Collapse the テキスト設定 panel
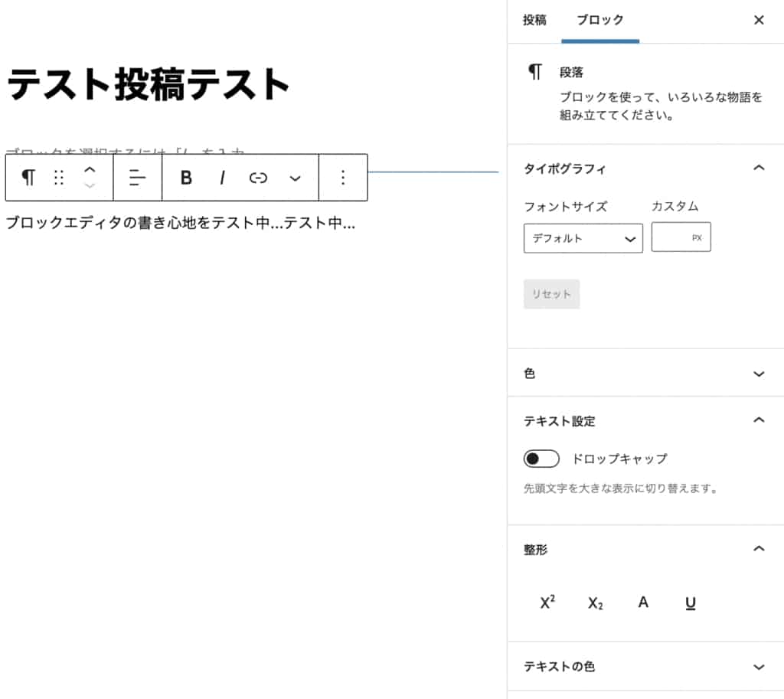Screen dimensions: 784x699 [x=645, y=420]
